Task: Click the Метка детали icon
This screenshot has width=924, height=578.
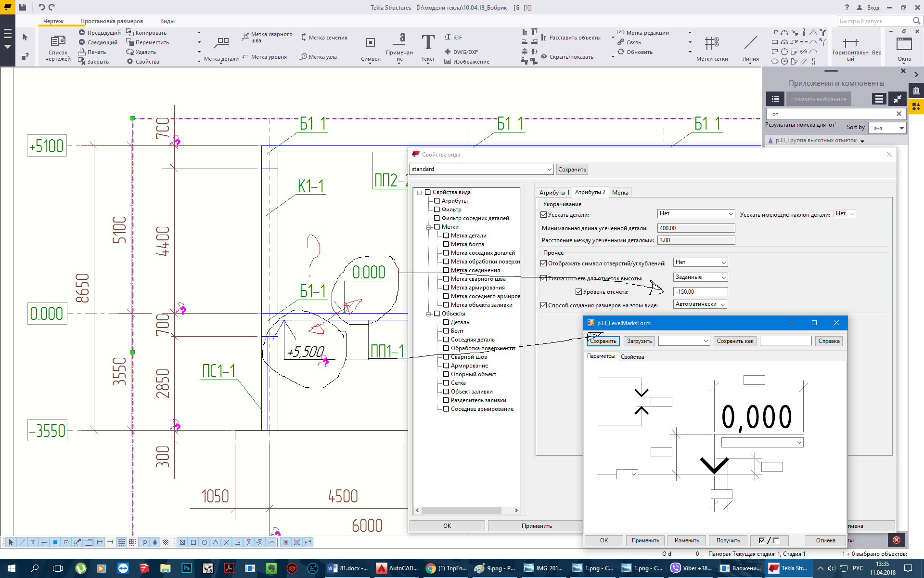Action: coord(221,43)
